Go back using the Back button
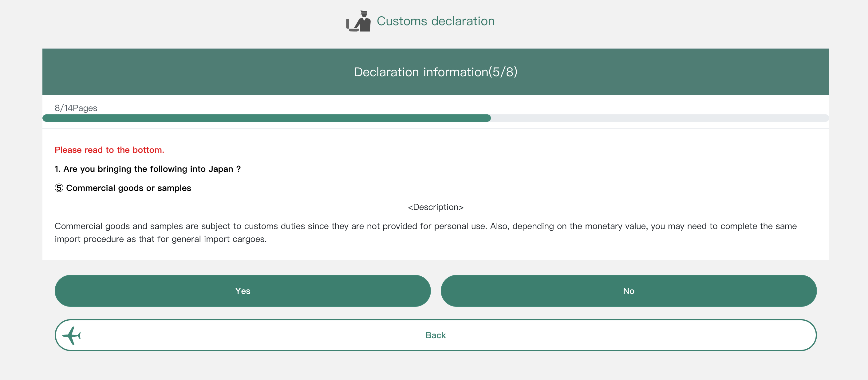 pyautogui.click(x=435, y=335)
